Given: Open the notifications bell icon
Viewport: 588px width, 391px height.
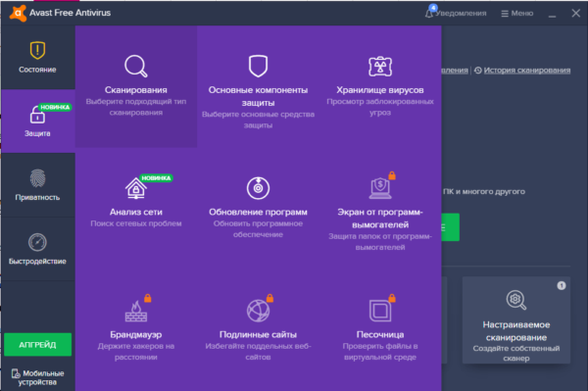Looking at the screenshot, I should point(429,14).
